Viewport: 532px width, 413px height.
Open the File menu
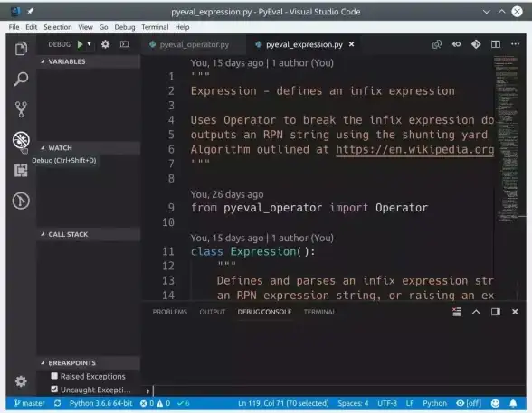coord(14,27)
